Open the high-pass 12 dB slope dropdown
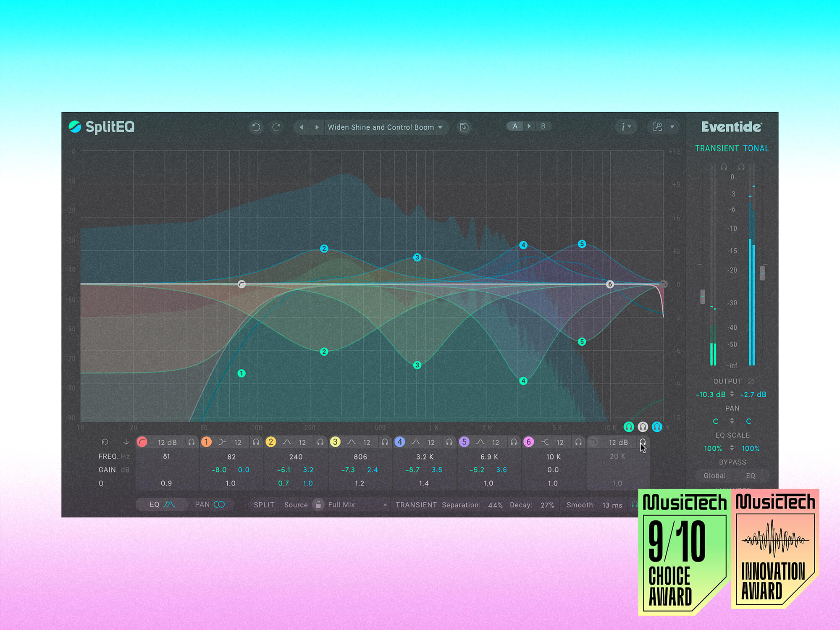Screen dimensions: 840x630 pos(167,442)
